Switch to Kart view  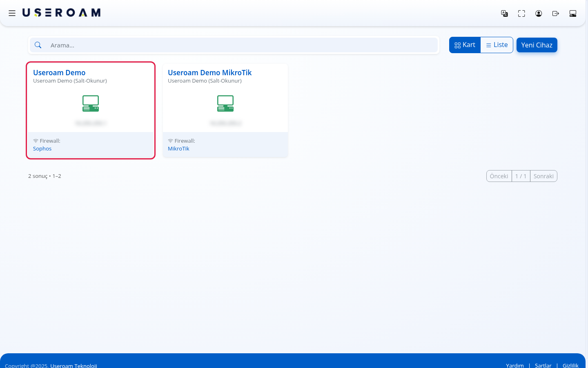(x=465, y=45)
